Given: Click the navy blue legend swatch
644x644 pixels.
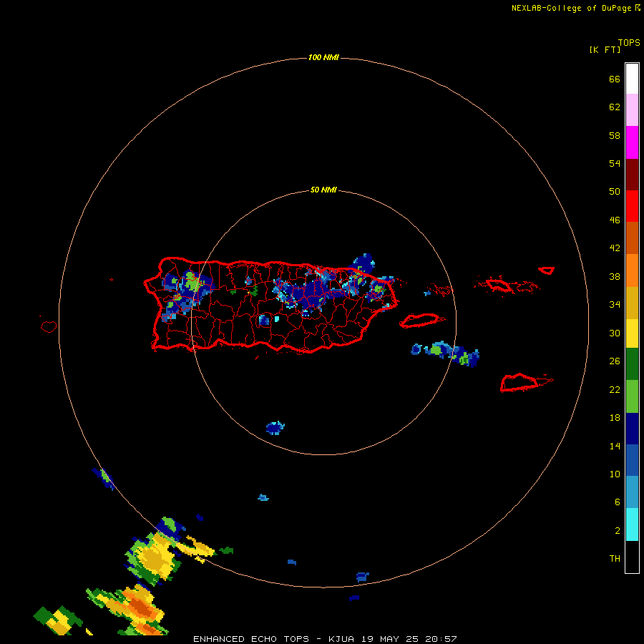Looking at the screenshot, I should tap(632, 429).
